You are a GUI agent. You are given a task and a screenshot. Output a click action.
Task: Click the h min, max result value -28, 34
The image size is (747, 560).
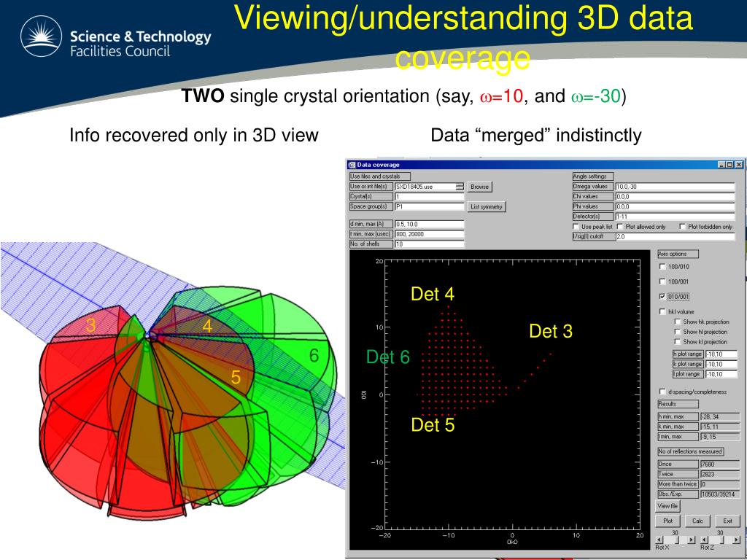[x=719, y=416]
